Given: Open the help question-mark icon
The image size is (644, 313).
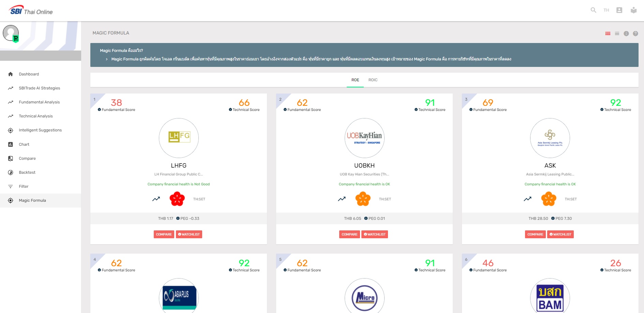Looking at the screenshot, I should [635, 33].
